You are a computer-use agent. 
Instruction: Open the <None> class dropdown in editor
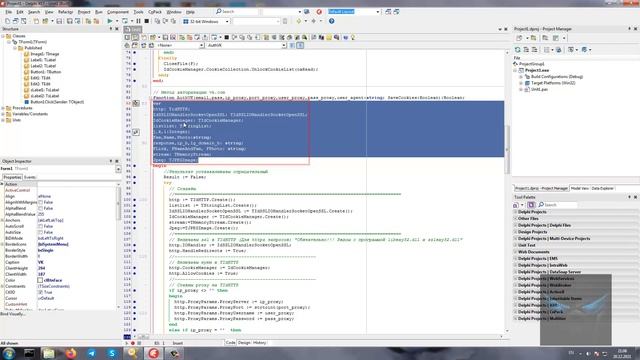(x=201, y=45)
